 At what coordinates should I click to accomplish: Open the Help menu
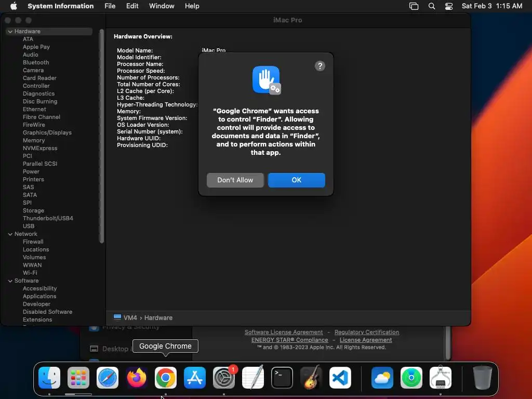point(192,6)
